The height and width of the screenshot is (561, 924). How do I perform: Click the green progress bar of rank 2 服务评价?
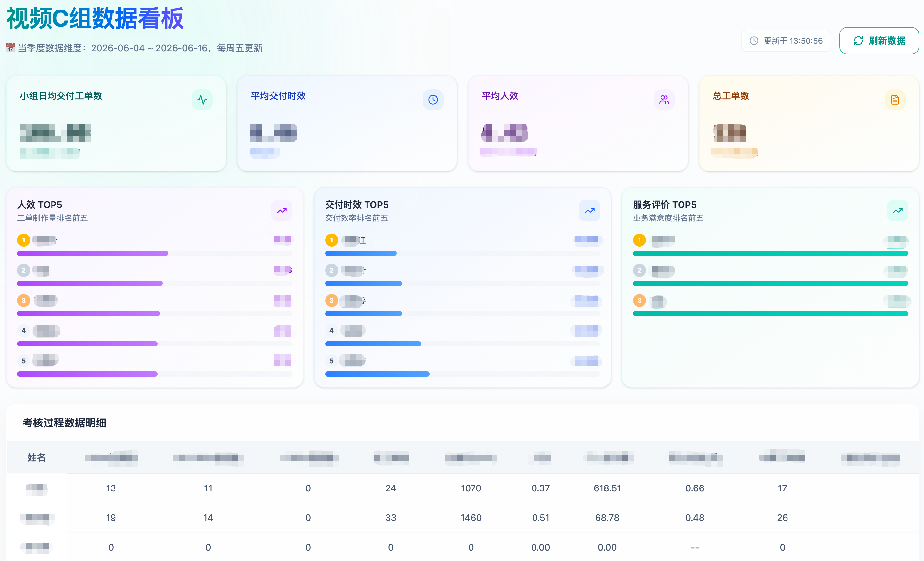(770, 283)
